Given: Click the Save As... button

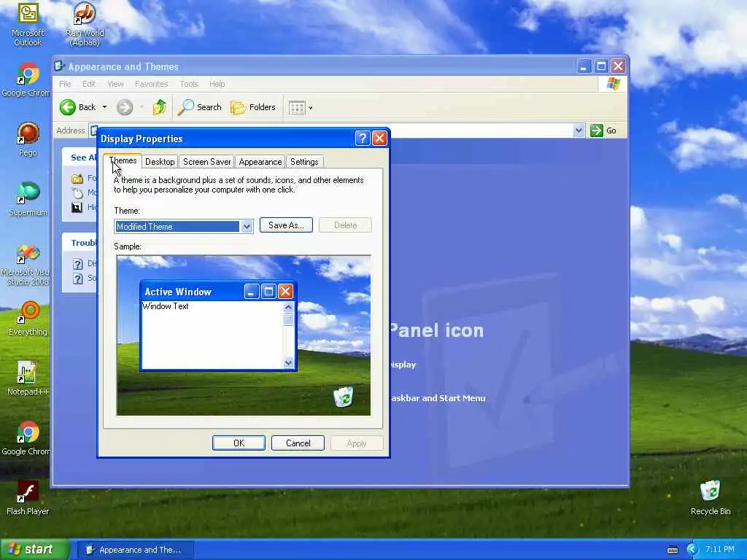Looking at the screenshot, I should click(x=286, y=225).
